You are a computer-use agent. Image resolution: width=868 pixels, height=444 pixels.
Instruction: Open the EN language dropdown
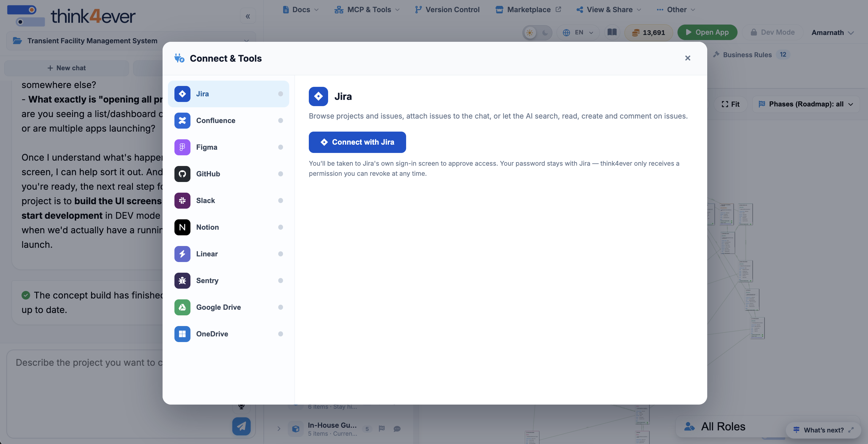(578, 33)
